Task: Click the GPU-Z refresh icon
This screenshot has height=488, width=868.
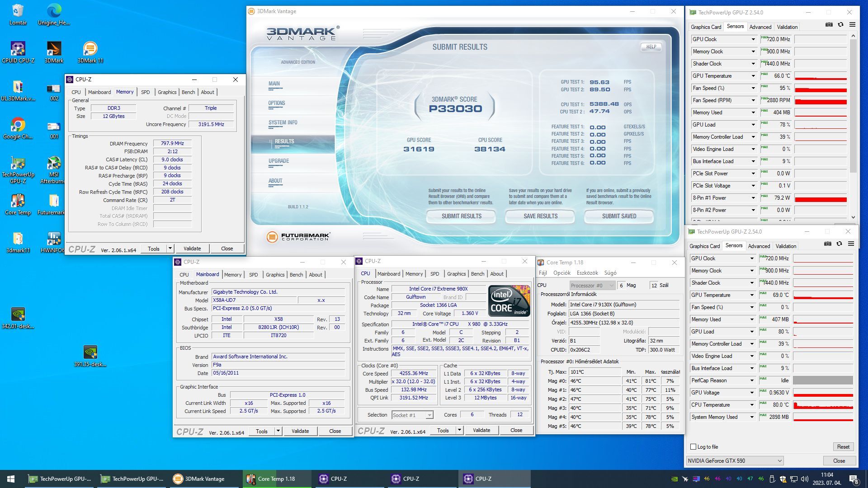Action: point(840,25)
